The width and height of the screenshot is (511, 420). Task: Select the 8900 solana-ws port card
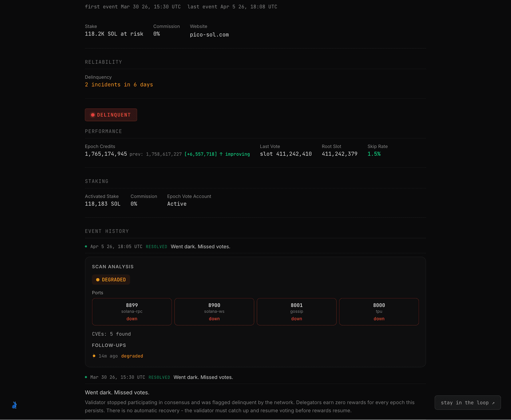click(x=214, y=311)
